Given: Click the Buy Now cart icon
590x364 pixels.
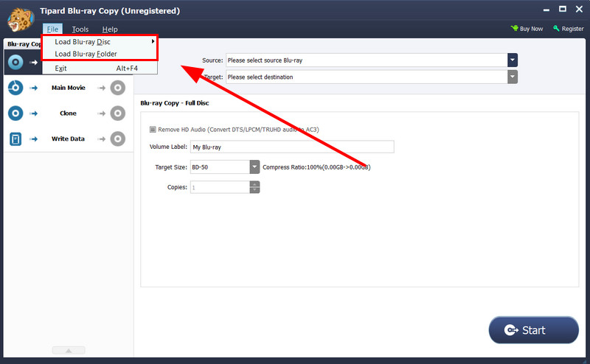Looking at the screenshot, I should [x=514, y=28].
